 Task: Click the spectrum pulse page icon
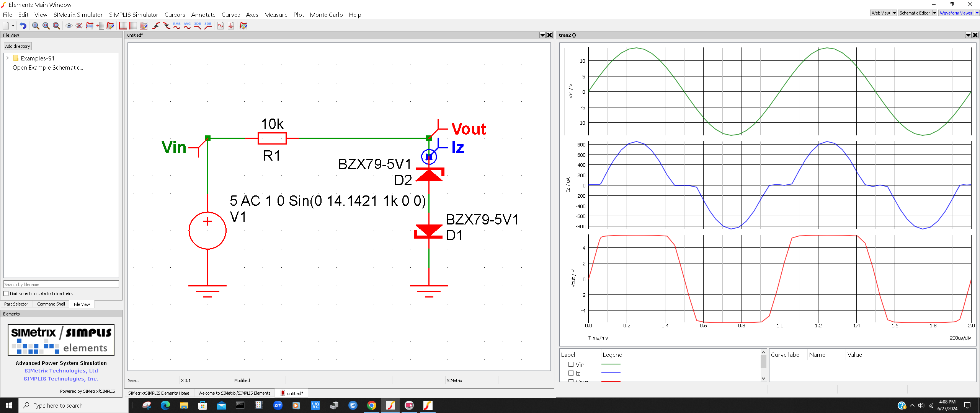(231, 26)
